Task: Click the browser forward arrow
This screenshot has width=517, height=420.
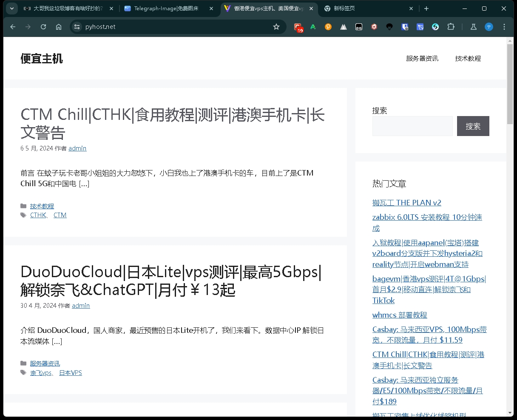Action: pos(28,27)
